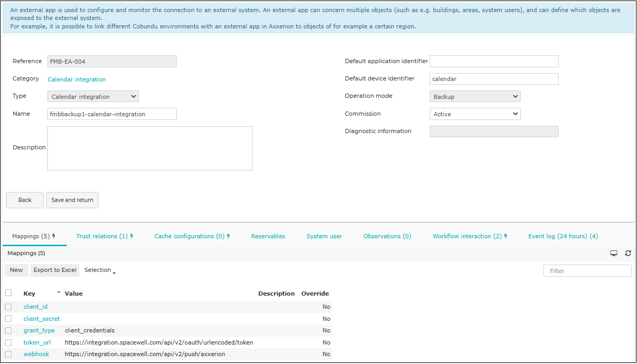Click the Default application identifier field
637x364 pixels.
tap(494, 62)
